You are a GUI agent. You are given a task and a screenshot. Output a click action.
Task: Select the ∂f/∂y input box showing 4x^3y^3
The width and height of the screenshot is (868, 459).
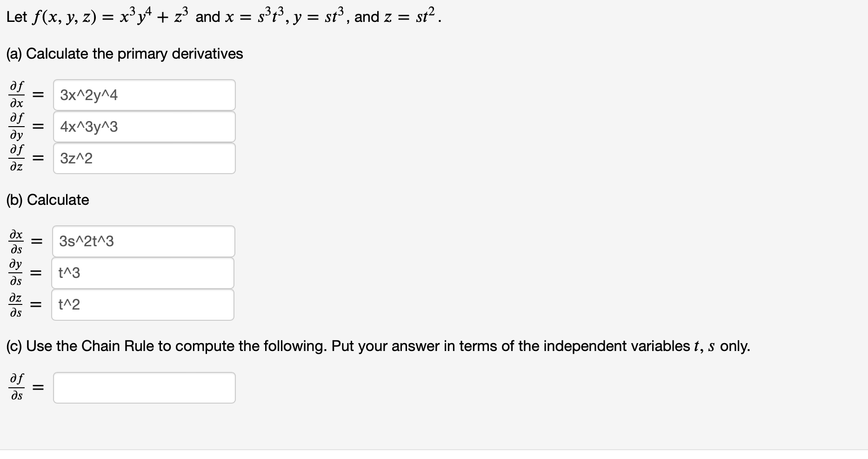click(144, 126)
